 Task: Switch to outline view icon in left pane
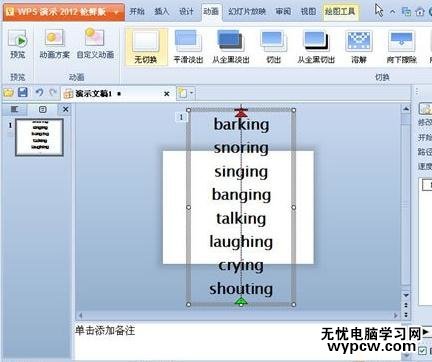pyautogui.click(x=14, y=109)
